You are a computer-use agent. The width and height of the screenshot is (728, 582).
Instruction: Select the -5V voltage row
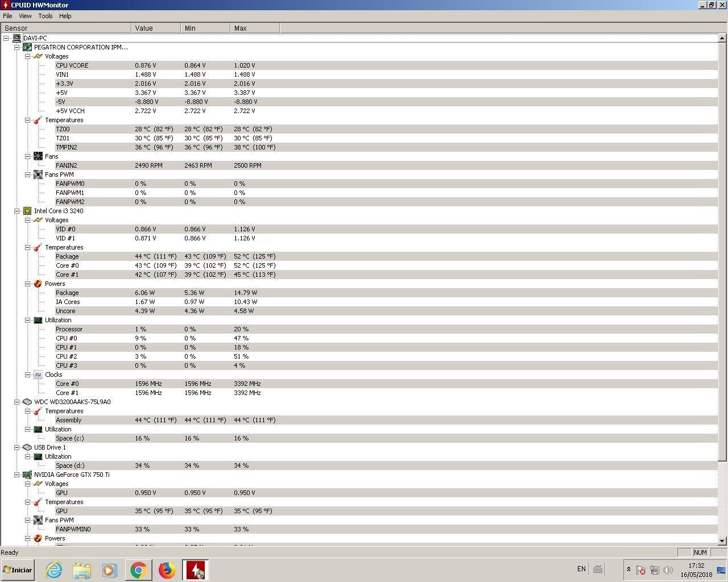pyautogui.click(x=386, y=102)
